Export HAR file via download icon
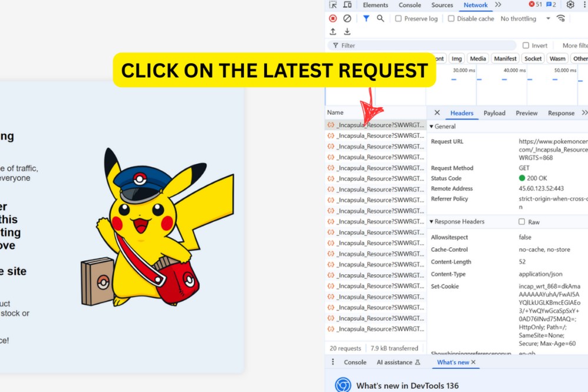 tap(346, 32)
